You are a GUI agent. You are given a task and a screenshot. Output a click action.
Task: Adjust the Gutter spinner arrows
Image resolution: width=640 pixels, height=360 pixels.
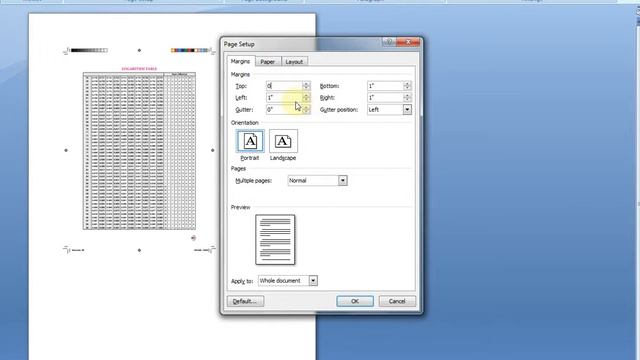pyautogui.click(x=306, y=109)
